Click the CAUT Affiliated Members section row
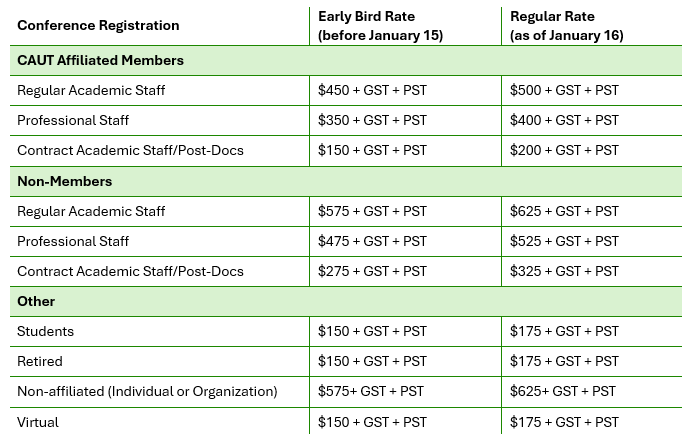Viewport: 686px width, 434px height. click(346, 60)
